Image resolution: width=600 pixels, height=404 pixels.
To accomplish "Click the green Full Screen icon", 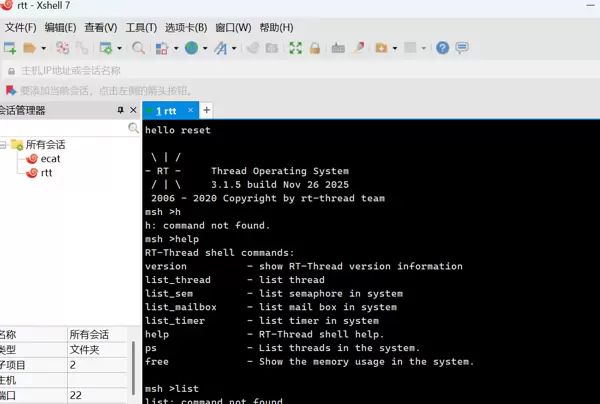I will coord(295,48).
